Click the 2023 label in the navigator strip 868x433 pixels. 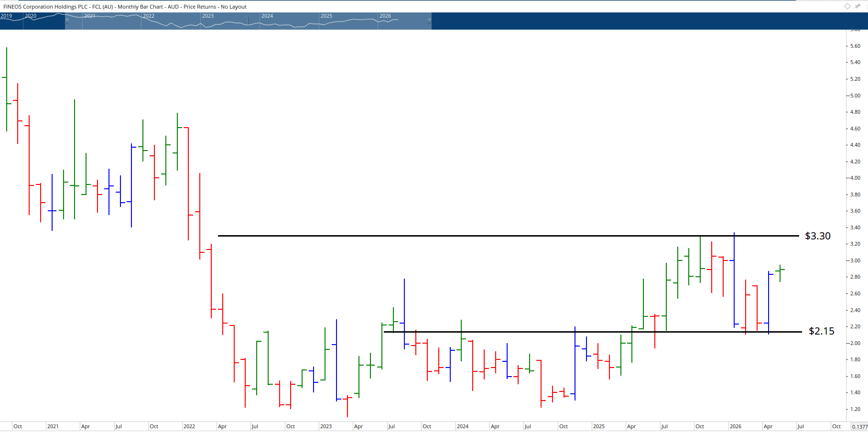[208, 16]
